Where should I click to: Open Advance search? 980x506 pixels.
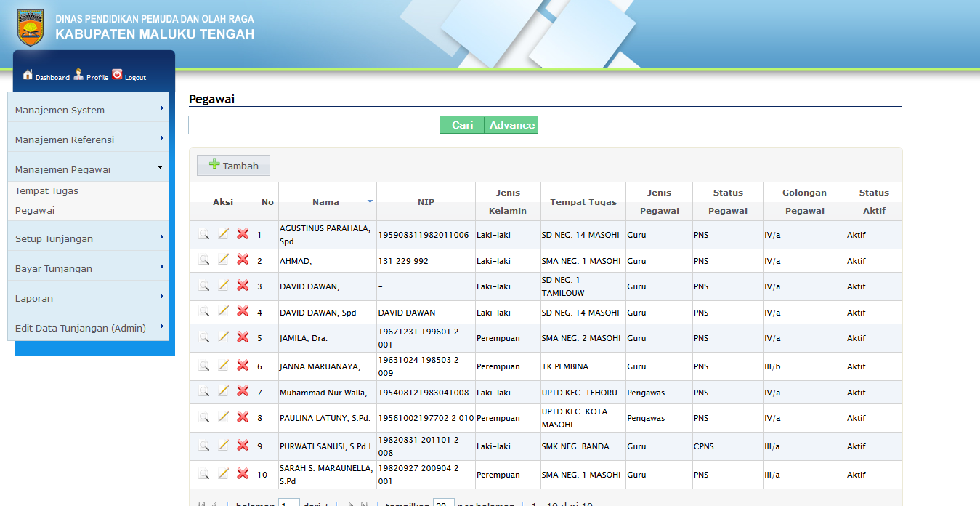click(511, 125)
